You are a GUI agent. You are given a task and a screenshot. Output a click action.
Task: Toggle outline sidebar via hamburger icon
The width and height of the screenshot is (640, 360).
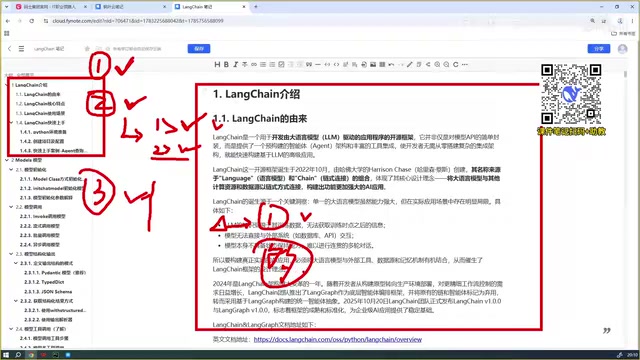(21, 49)
